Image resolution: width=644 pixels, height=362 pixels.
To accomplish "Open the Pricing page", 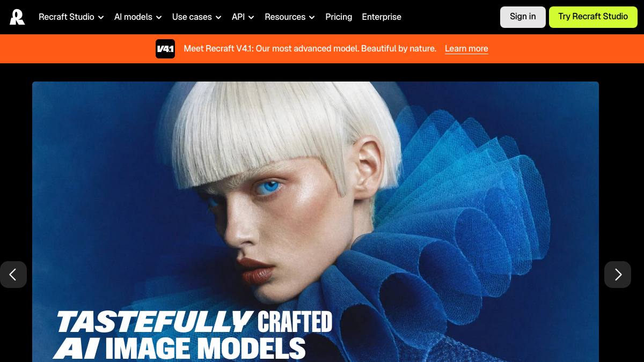I will click(339, 17).
